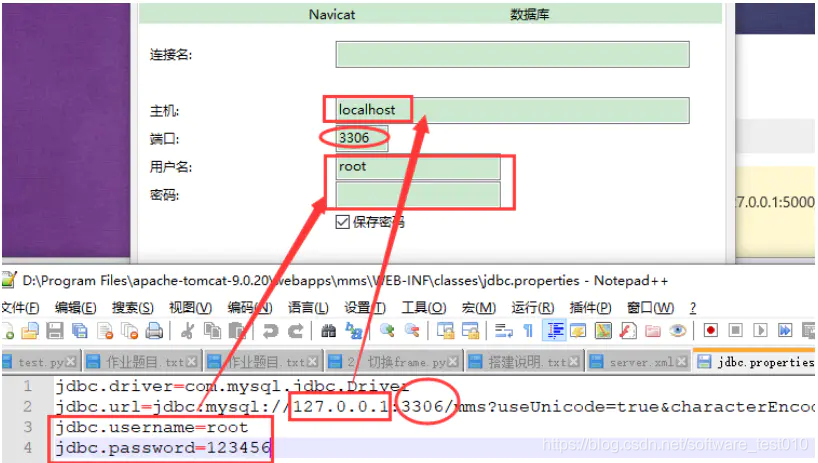
Task: Toggle the Indent Guide toolbar icon
Action: pyautogui.click(x=554, y=331)
